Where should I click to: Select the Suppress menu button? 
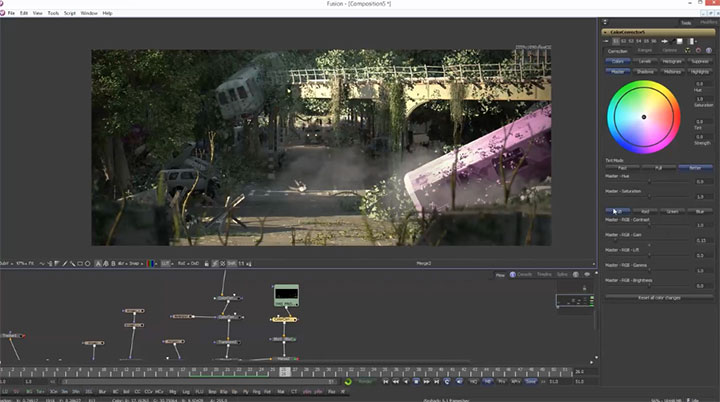[700, 61]
